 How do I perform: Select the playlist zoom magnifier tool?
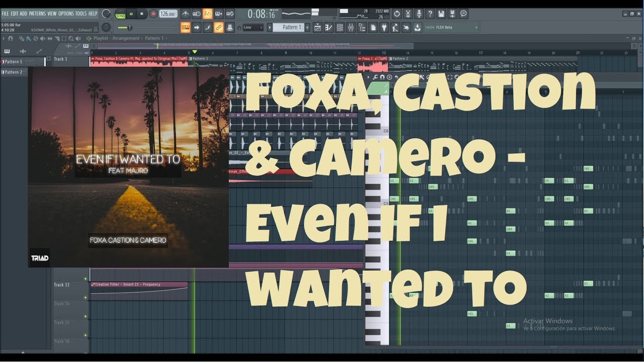[71, 38]
